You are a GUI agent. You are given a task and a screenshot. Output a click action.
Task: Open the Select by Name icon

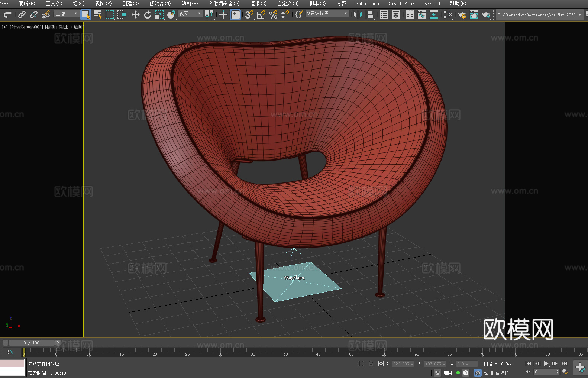[98, 14]
